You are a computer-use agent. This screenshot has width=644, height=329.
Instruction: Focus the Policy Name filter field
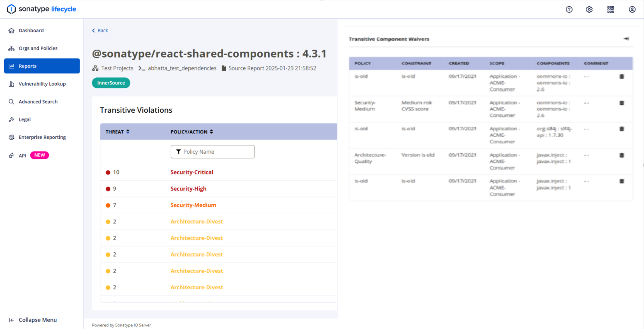click(213, 152)
